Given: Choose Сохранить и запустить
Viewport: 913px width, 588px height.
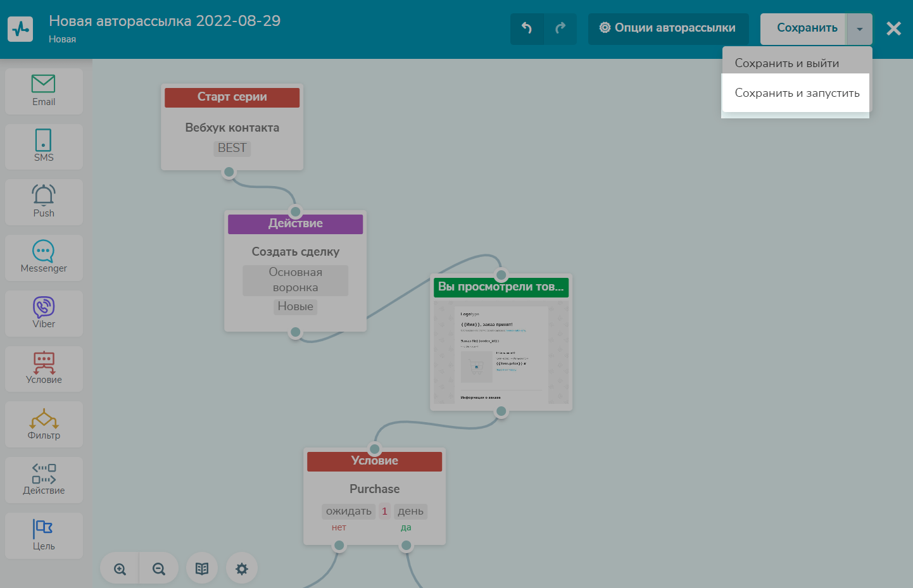Looking at the screenshot, I should [x=797, y=93].
